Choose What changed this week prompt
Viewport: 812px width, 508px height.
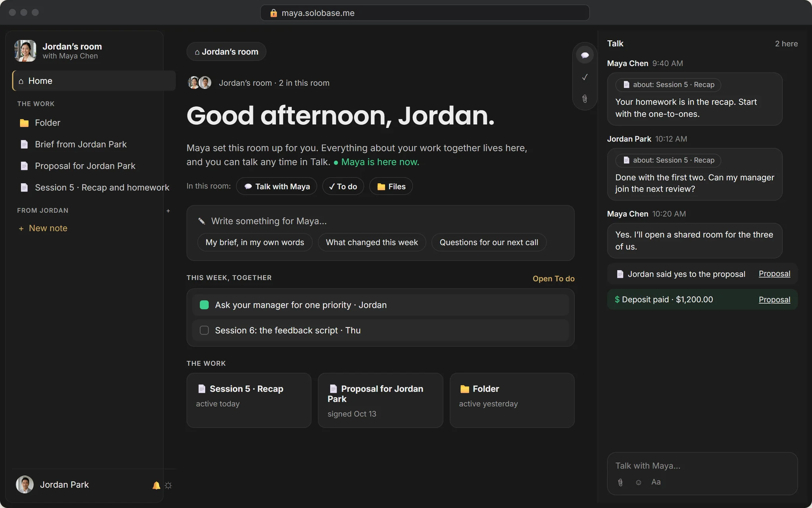coord(372,242)
